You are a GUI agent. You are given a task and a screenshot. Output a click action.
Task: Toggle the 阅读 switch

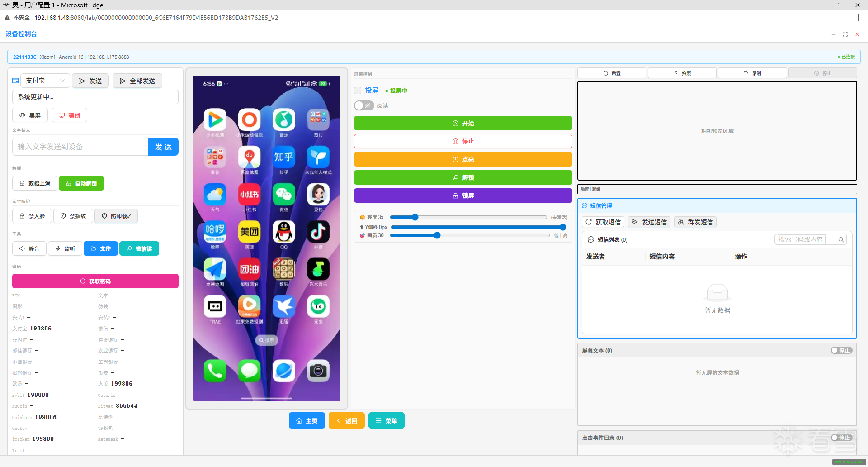364,105
